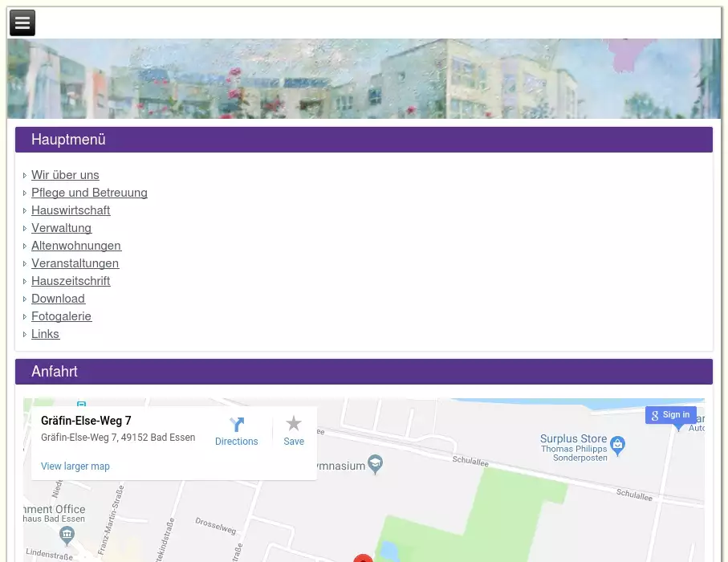This screenshot has width=728, height=562.
Task: Click the red location marker on map
Action: [x=363, y=559]
